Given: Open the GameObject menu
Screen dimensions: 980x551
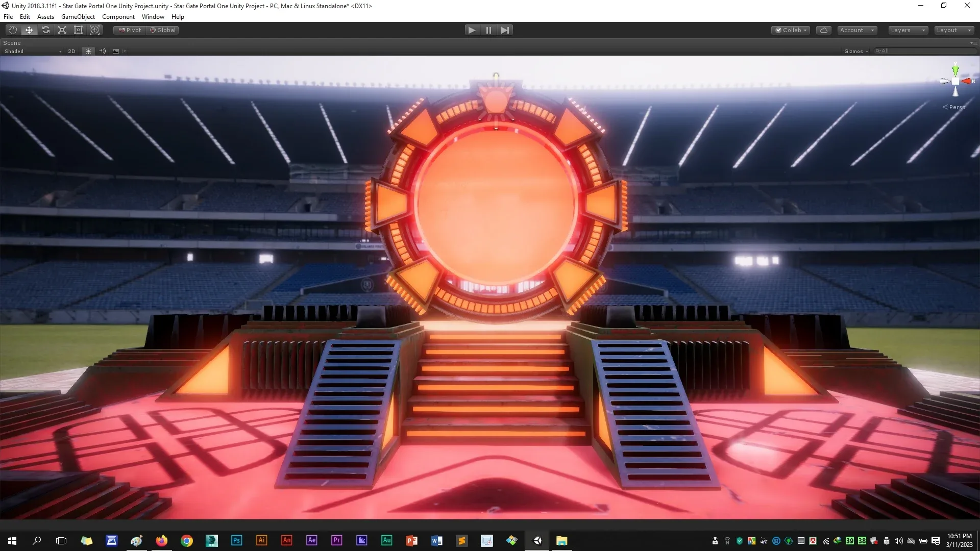Looking at the screenshot, I should pyautogui.click(x=78, y=16).
